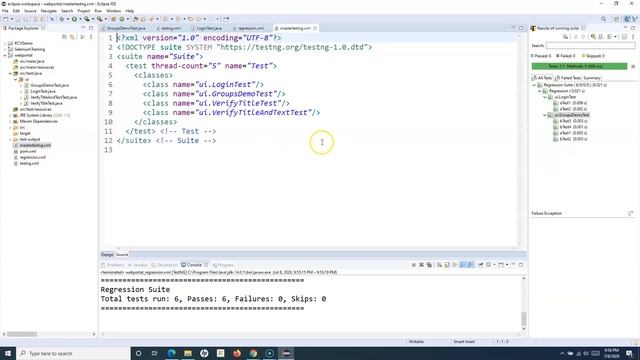Screen dimensions: 640x360
Task: Expand JRE System Library node
Action: coord(10,116)
